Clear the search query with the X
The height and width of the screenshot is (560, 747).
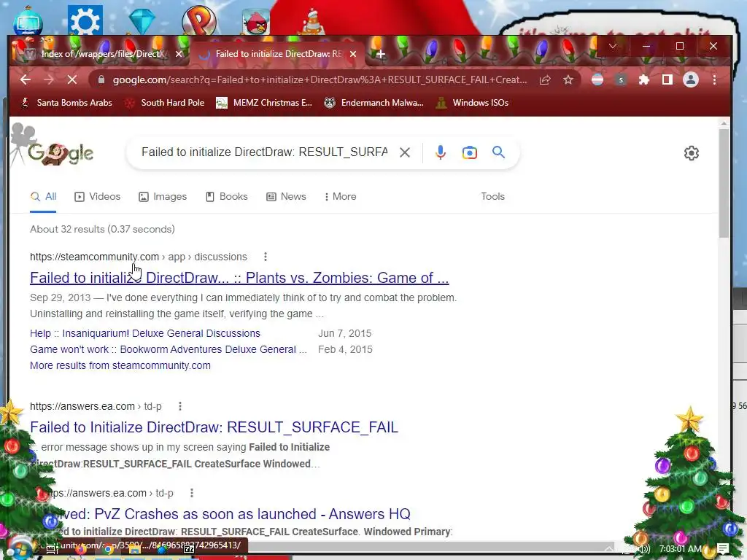click(x=404, y=152)
